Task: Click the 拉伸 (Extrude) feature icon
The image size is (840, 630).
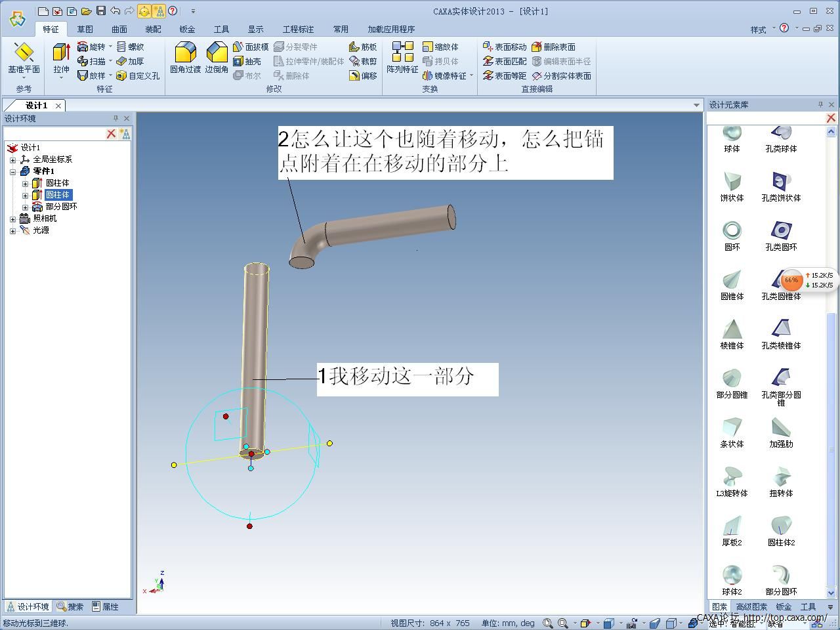Action: [x=61, y=58]
